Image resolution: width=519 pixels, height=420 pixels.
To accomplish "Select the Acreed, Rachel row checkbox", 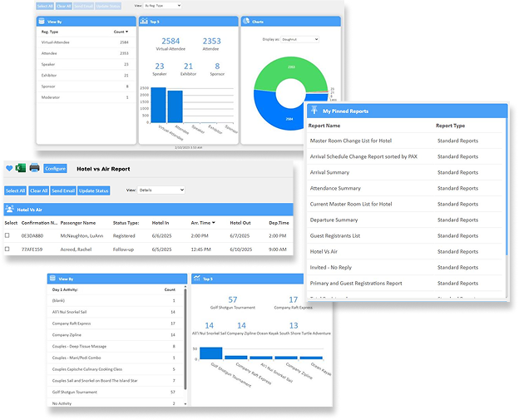I will pyautogui.click(x=8, y=249).
